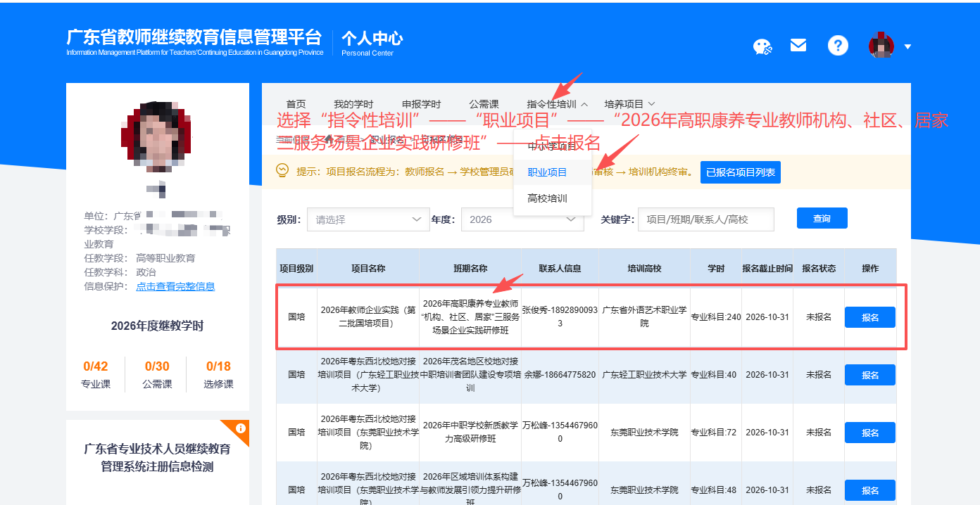Expand 培养项目 dropdown menu
Viewport: 980px width, 505px height.
(629, 104)
